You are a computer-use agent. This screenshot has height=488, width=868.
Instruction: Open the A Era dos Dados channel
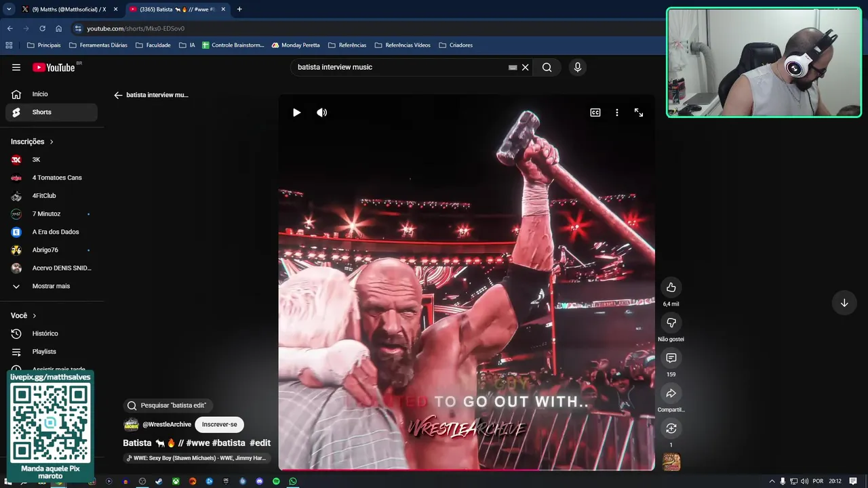tap(52, 232)
